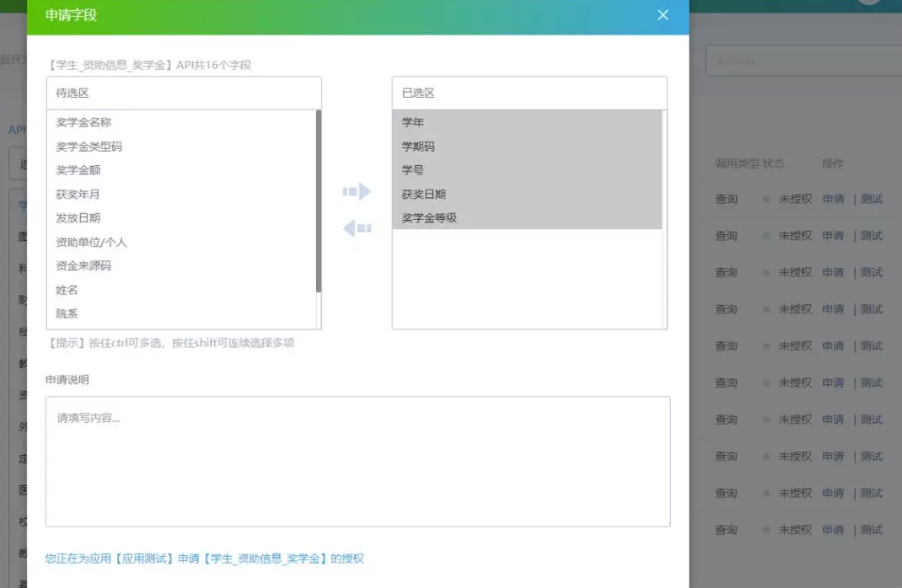
Task: Click the 已选区 panel header
Action: coord(529,94)
